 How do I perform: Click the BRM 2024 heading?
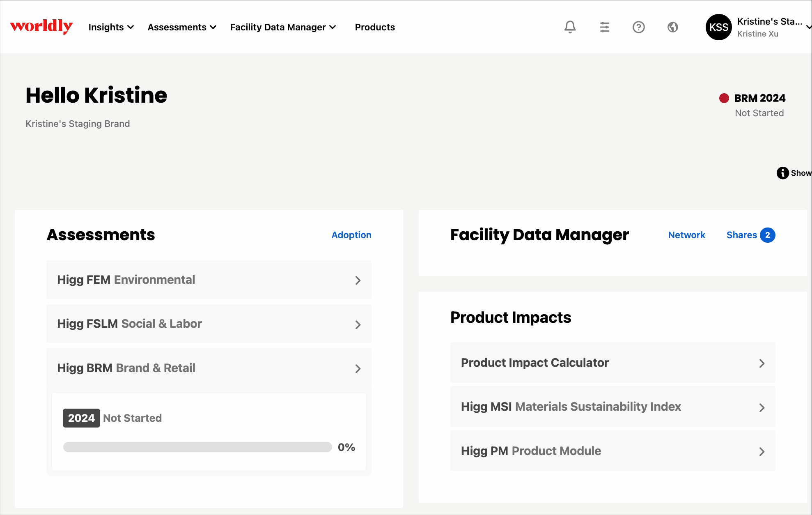(x=759, y=98)
